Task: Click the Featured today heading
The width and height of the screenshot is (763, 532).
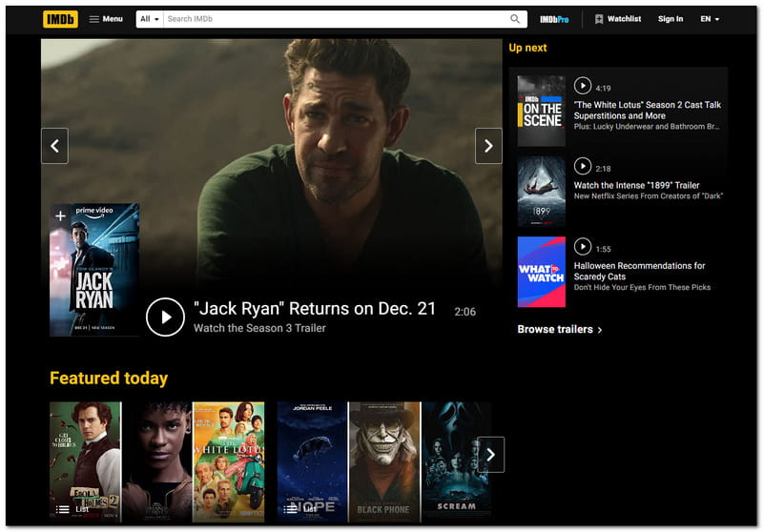Action: point(109,378)
